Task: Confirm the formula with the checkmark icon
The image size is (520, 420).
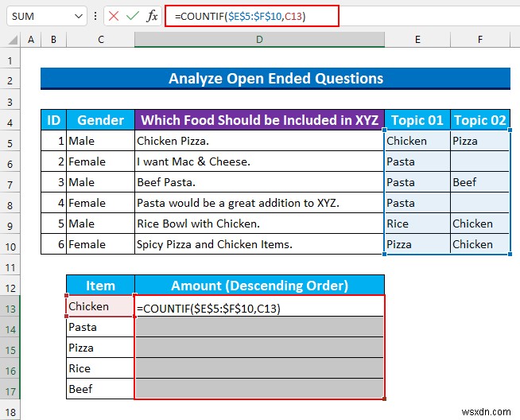Action: pos(133,16)
